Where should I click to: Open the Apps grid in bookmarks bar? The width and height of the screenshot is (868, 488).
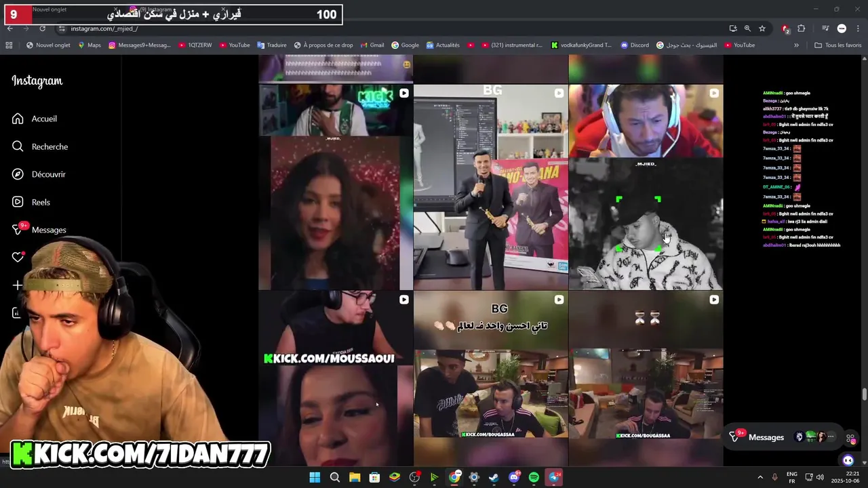coord(9,45)
